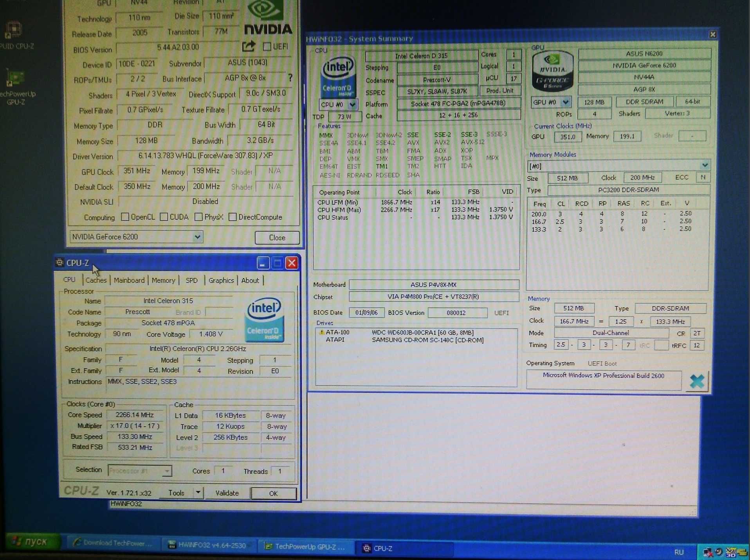750x560 pixels.
Task: Click the BIOS Version field in GPU-Z
Action: [x=178, y=47]
